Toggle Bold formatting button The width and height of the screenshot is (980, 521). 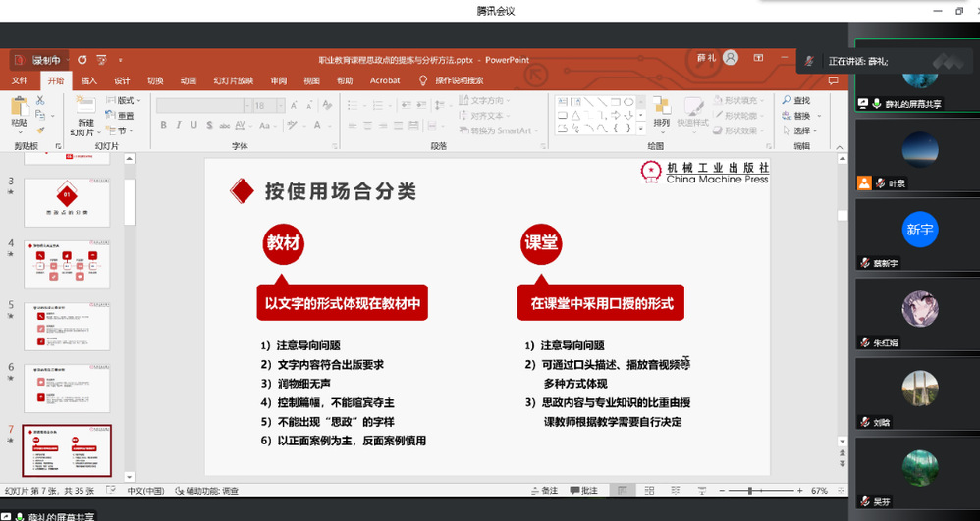164,125
